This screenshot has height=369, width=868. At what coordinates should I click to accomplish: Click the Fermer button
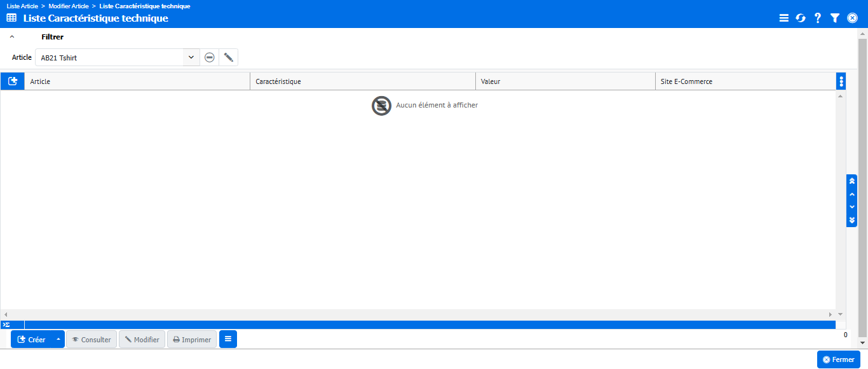tap(838, 359)
